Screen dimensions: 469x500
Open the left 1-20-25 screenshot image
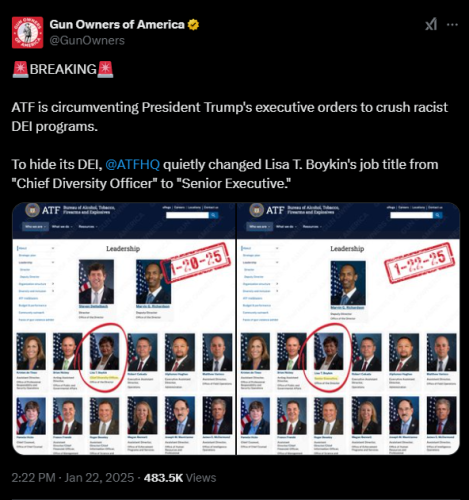click(124, 329)
